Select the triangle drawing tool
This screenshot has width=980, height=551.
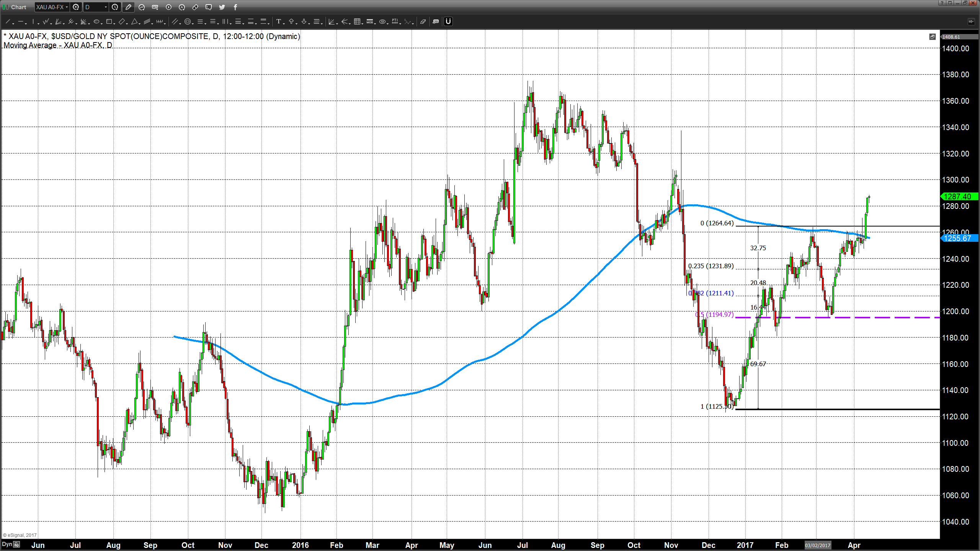(x=134, y=22)
